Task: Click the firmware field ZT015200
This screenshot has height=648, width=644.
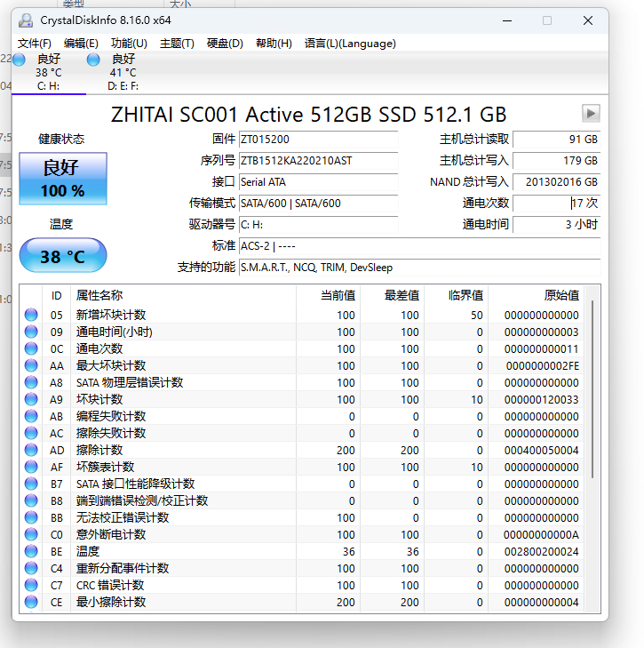Action: [318, 140]
